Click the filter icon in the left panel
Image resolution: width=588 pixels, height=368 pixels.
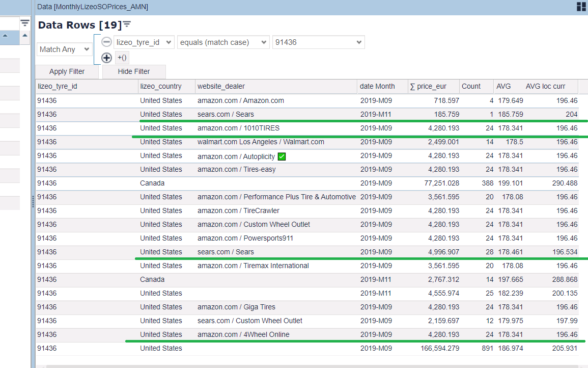click(25, 23)
